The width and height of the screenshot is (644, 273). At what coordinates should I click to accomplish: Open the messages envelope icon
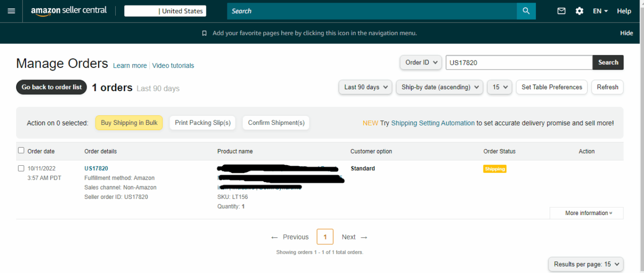pos(561,11)
